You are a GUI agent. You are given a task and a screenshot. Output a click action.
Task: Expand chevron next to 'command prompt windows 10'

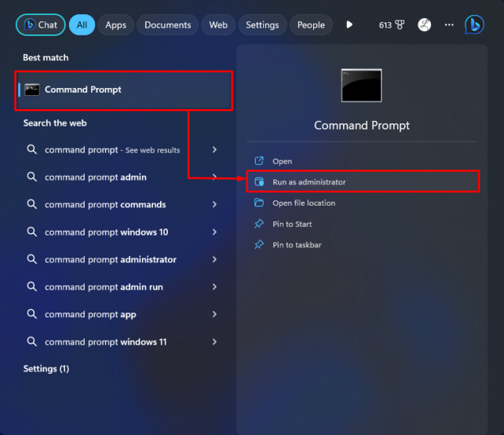(x=214, y=232)
